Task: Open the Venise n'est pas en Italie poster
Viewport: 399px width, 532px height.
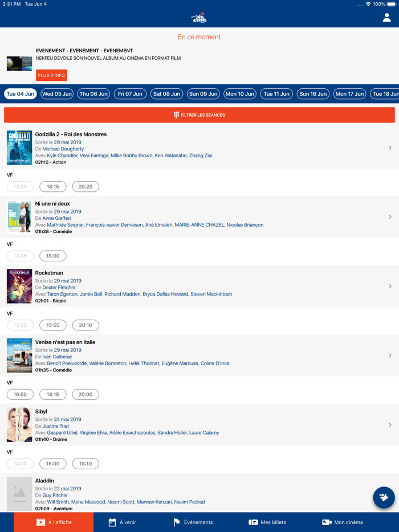Action: pyautogui.click(x=19, y=355)
